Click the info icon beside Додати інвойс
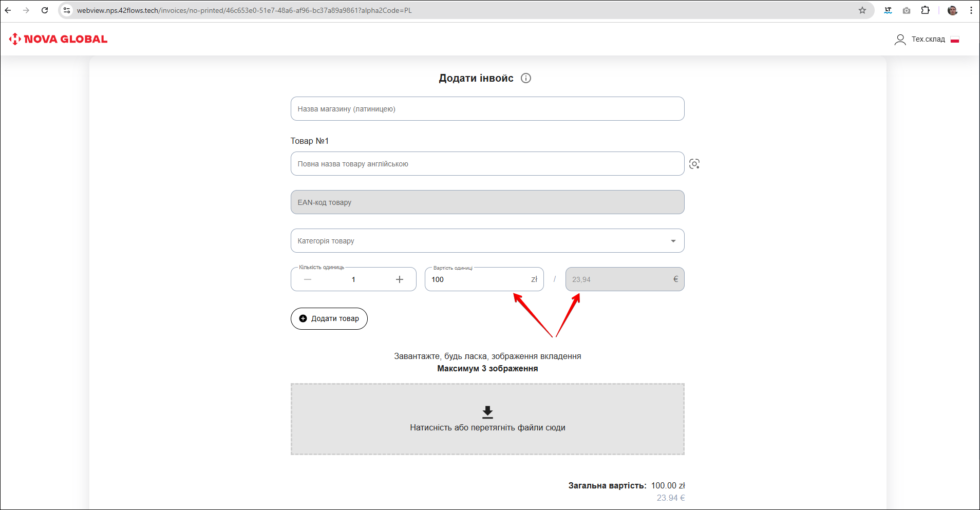The width and height of the screenshot is (980, 510). (x=525, y=78)
